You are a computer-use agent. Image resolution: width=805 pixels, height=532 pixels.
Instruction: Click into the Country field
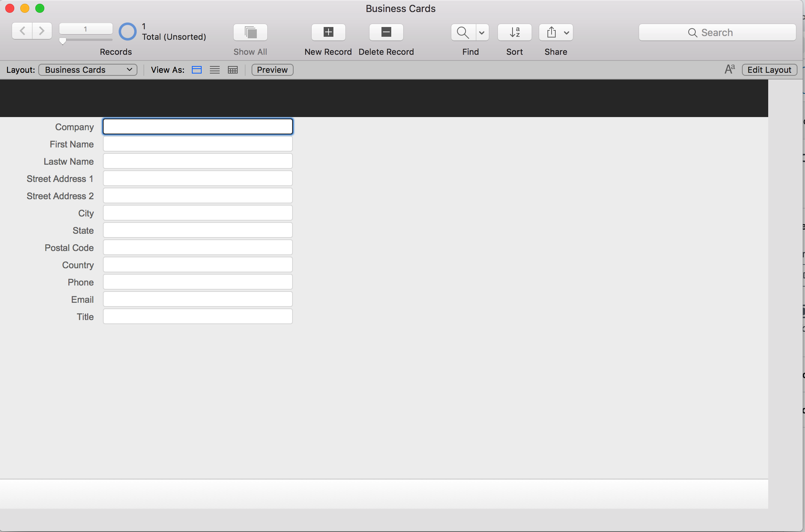pyautogui.click(x=198, y=264)
